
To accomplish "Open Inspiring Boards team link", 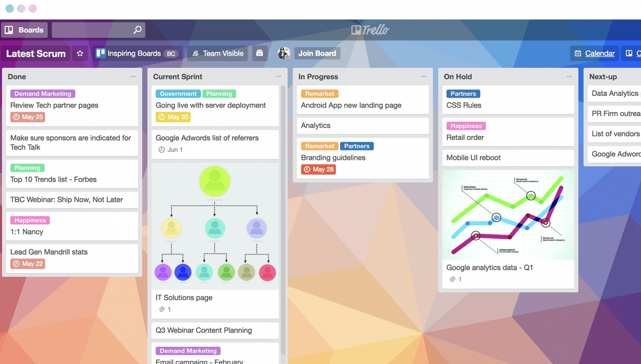I will click(x=134, y=54).
